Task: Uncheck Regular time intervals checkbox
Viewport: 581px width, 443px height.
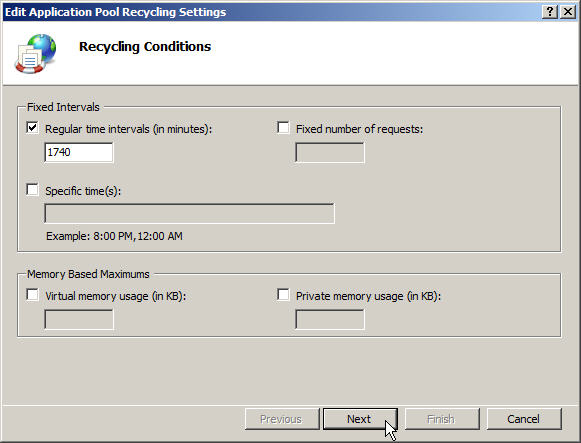Action: click(x=32, y=128)
